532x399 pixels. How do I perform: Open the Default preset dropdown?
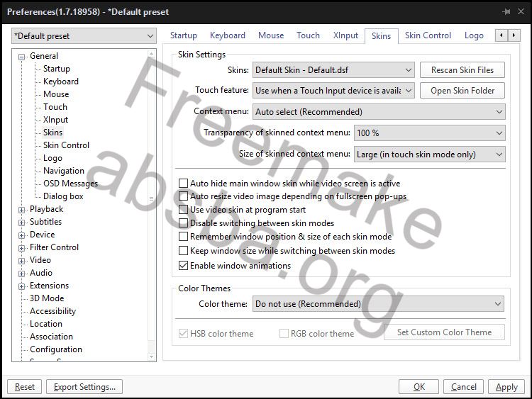click(x=84, y=36)
